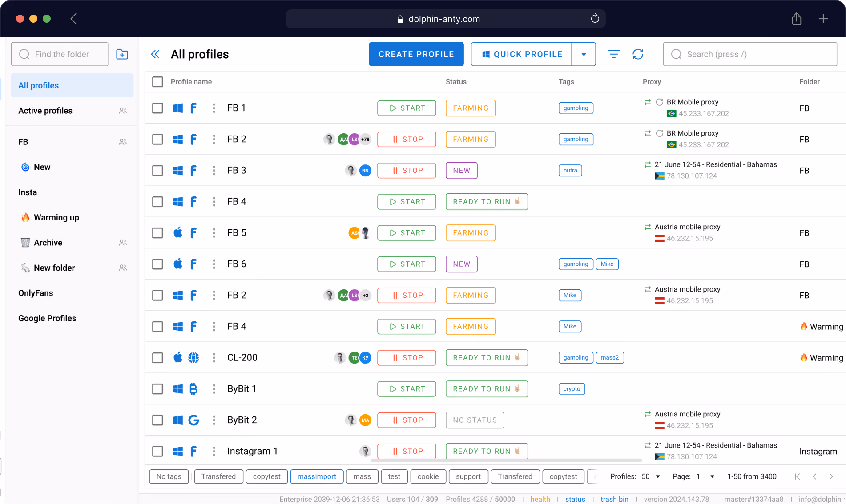The image size is (846, 504).
Task: Click shared users icon beside New folder
Action: 123,268
